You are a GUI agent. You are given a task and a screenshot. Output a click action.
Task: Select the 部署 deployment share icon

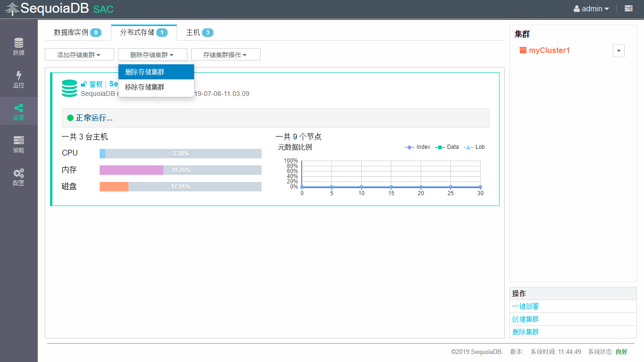point(19,108)
